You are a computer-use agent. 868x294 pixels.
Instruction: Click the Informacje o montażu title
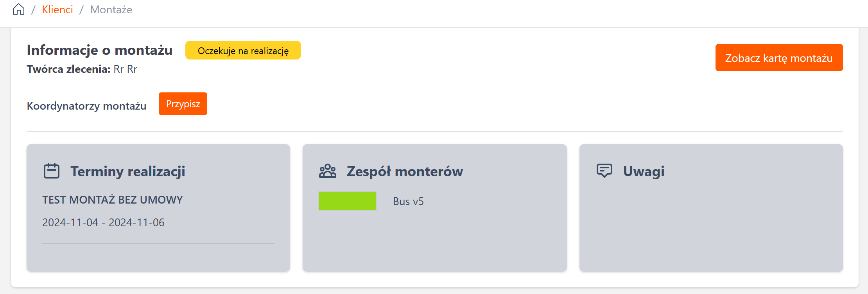click(100, 50)
